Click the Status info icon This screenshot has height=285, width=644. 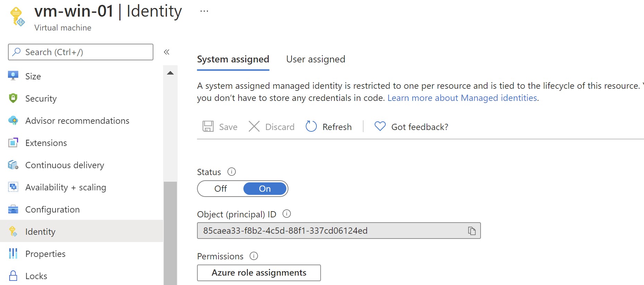[232, 172]
